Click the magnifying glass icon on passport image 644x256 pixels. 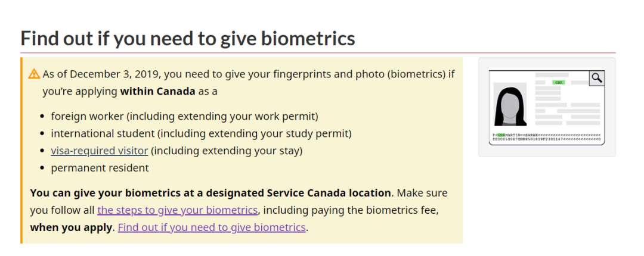(x=596, y=78)
